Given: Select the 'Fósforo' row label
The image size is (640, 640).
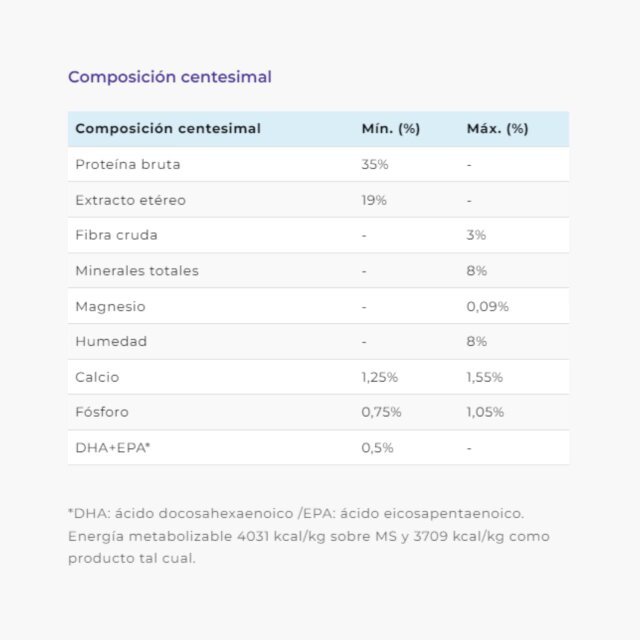Looking at the screenshot, I should tap(102, 412).
